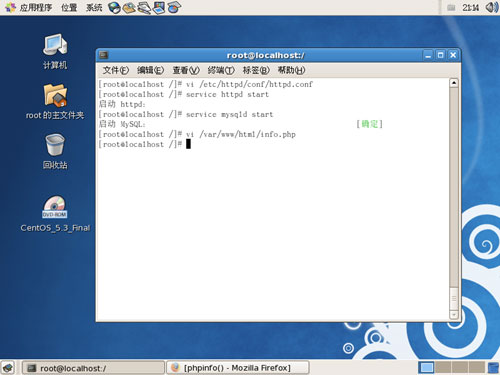Click the line 'vi /etc/httpd/conf/httpd.conf'
The image size is (500, 375).
coord(249,84)
